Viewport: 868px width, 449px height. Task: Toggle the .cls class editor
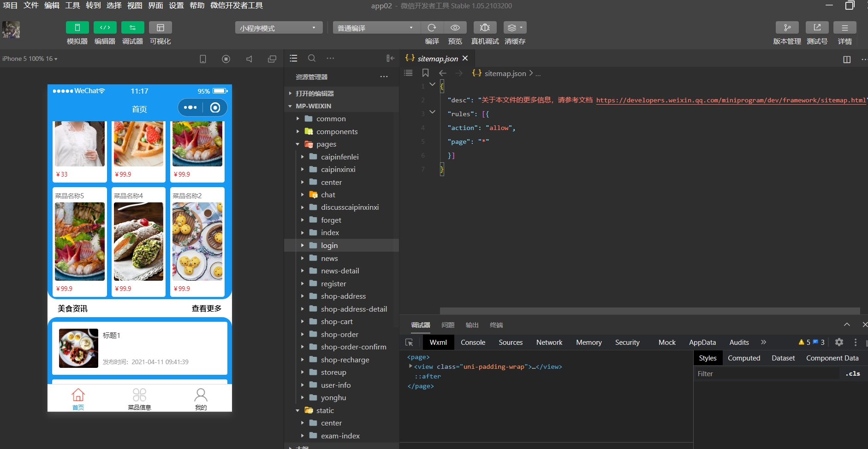click(853, 374)
